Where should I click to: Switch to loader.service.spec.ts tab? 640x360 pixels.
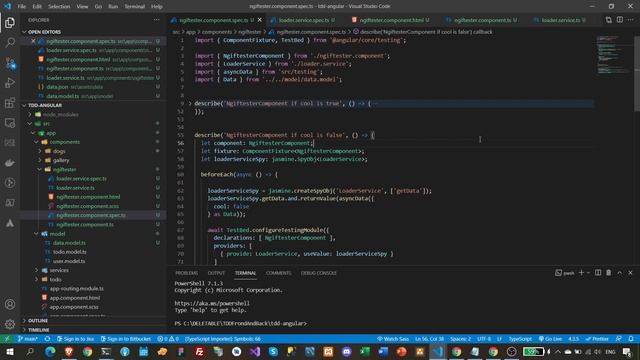[x=304, y=20]
